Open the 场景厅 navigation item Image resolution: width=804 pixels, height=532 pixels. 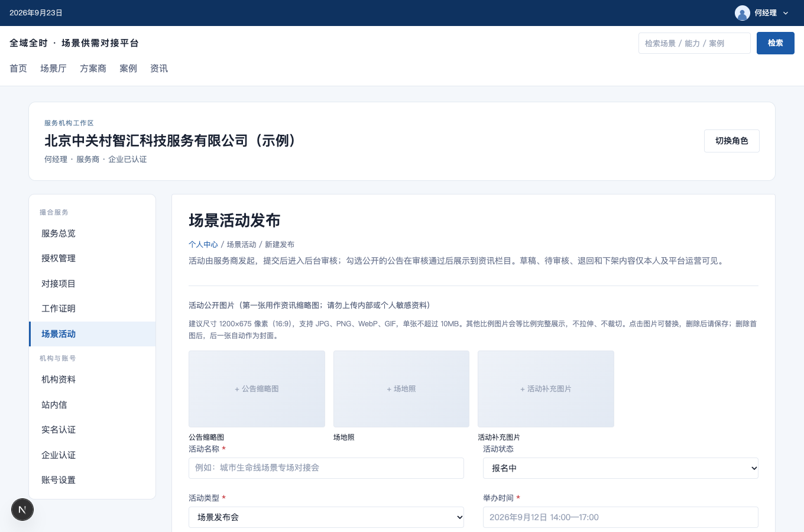pyautogui.click(x=53, y=69)
